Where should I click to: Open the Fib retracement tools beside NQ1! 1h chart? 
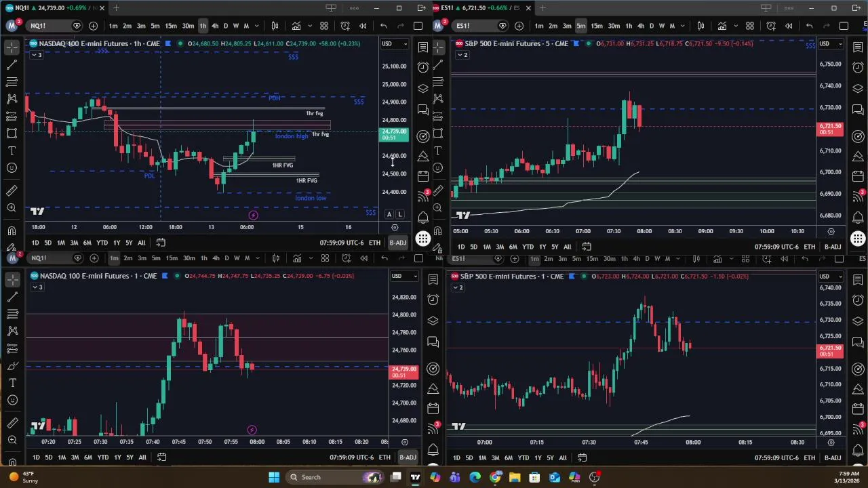12,81
